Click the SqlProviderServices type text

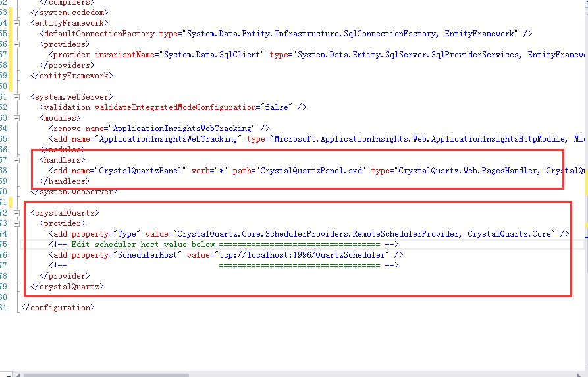pyautogui.click(x=409, y=55)
